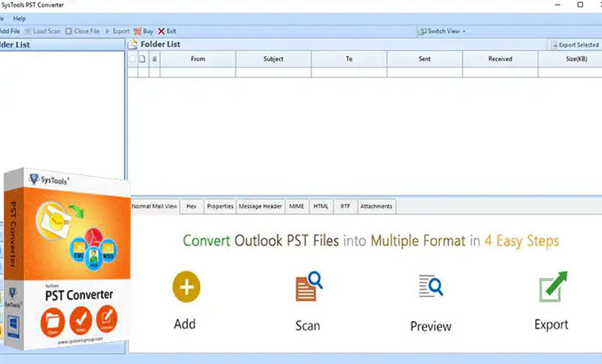Minimize the SysTools PST Converter window

(x=558, y=5)
